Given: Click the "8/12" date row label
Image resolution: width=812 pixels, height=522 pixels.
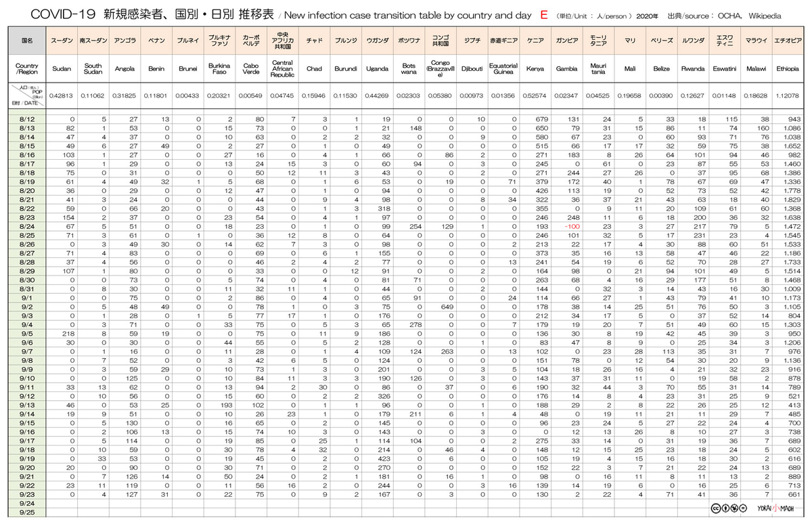Looking at the screenshot, I should click(27, 119).
